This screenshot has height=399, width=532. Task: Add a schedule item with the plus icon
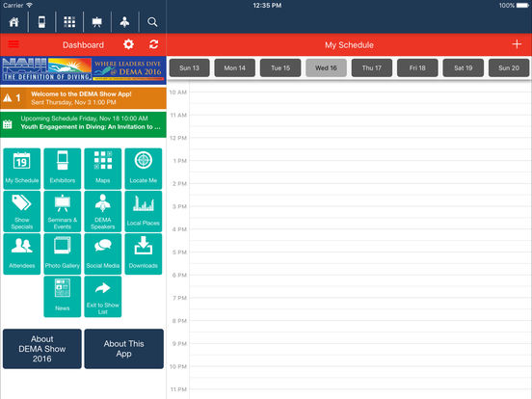pos(517,44)
